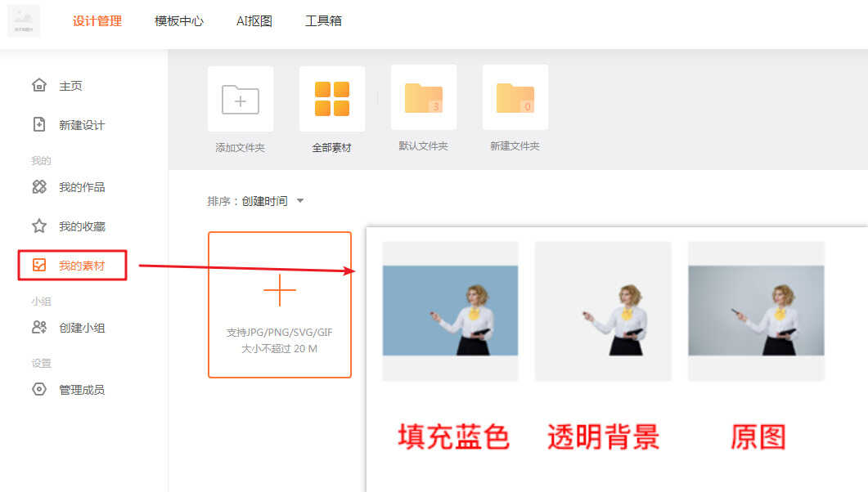Open 我的作品 from the sidebar
Image resolution: width=868 pixels, height=492 pixels.
pos(81,187)
